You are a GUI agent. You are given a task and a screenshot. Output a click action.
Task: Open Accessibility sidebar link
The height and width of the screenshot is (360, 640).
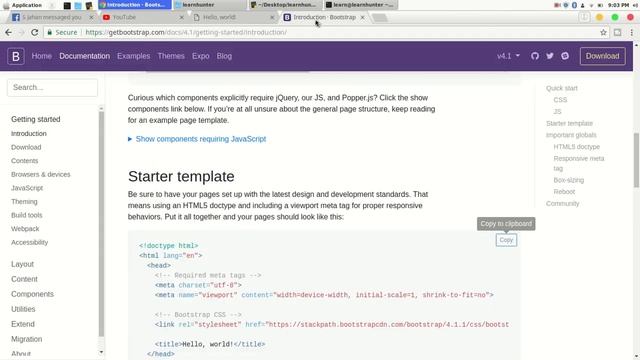[29, 242]
